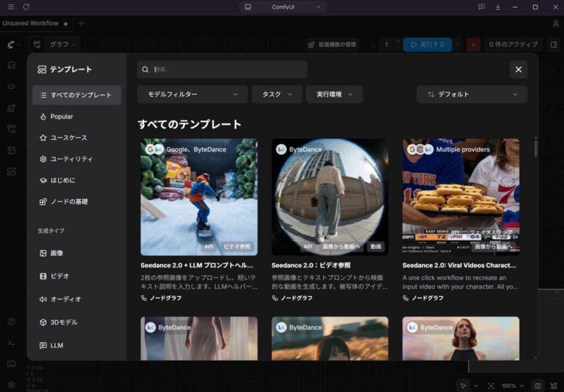Open the 実行環境 filter dropdown
The height and width of the screenshot is (392, 564).
tap(334, 94)
